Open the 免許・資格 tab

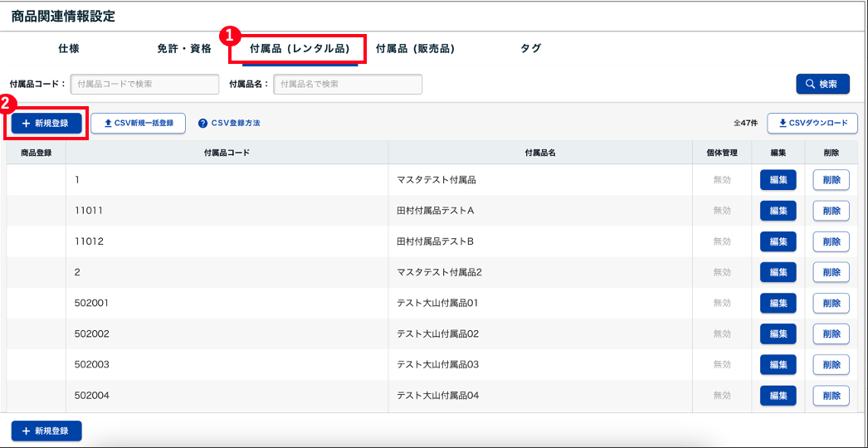[184, 49]
